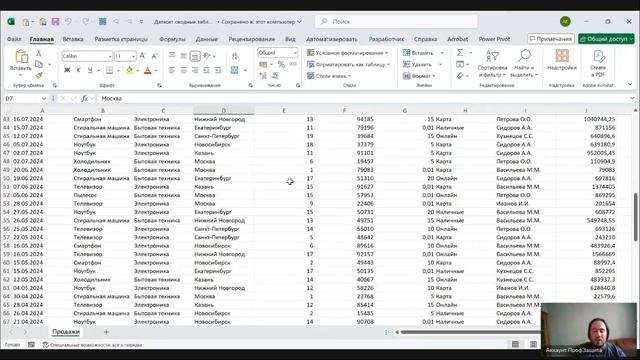Screen dimensions: 640x360
Task: Apply accounting number format icon
Action: tap(263, 64)
